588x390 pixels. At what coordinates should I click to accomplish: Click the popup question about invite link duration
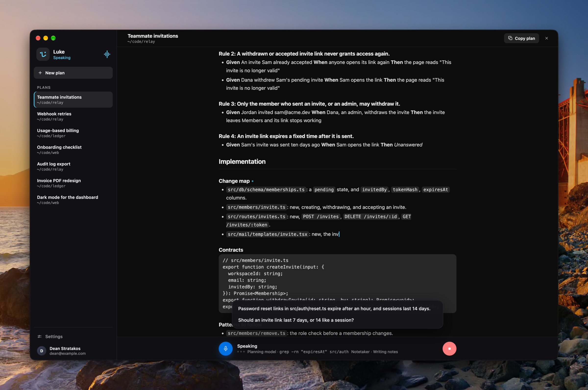tap(296, 320)
